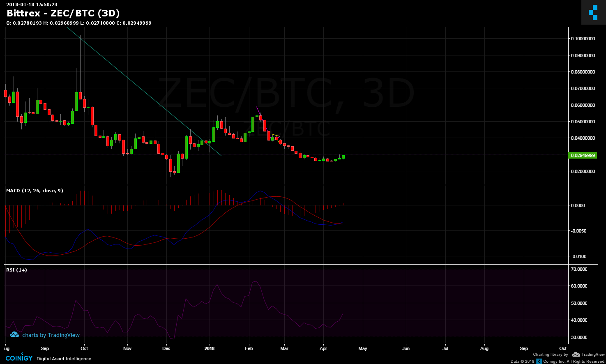The width and height of the screenshot is (606, 364).
Task: Click the '2018' label on time axis
Action: [x=210, y=348]
